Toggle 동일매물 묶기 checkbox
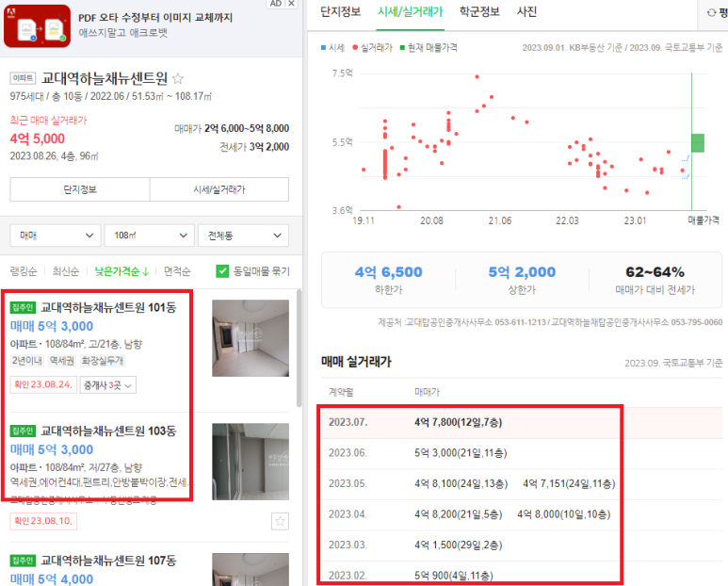 coord(222,271)
